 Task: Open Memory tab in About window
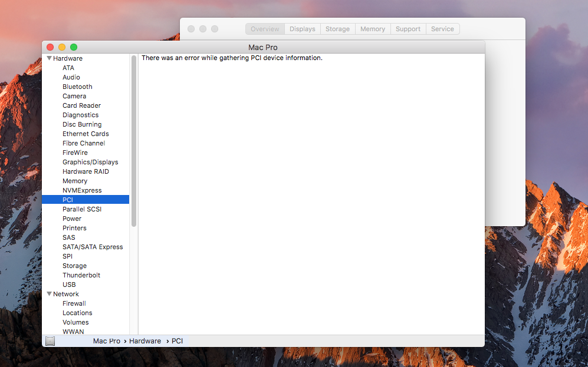pos(373,29)
